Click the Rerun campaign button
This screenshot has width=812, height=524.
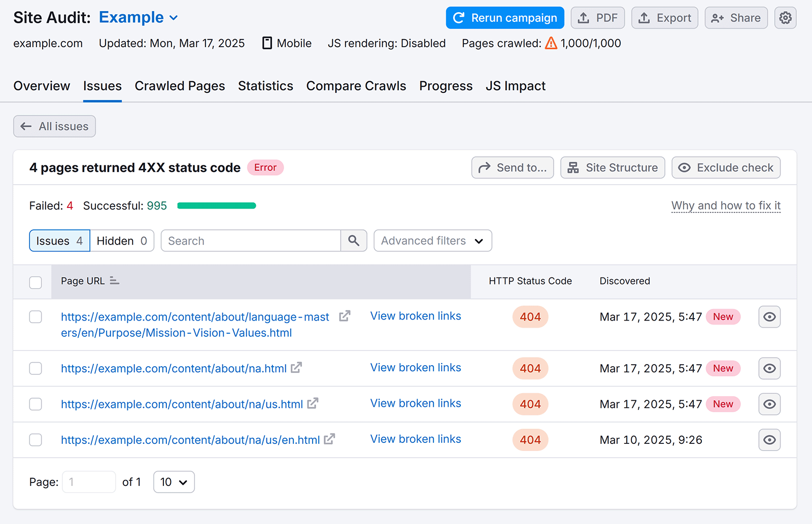tap(504, 18)
